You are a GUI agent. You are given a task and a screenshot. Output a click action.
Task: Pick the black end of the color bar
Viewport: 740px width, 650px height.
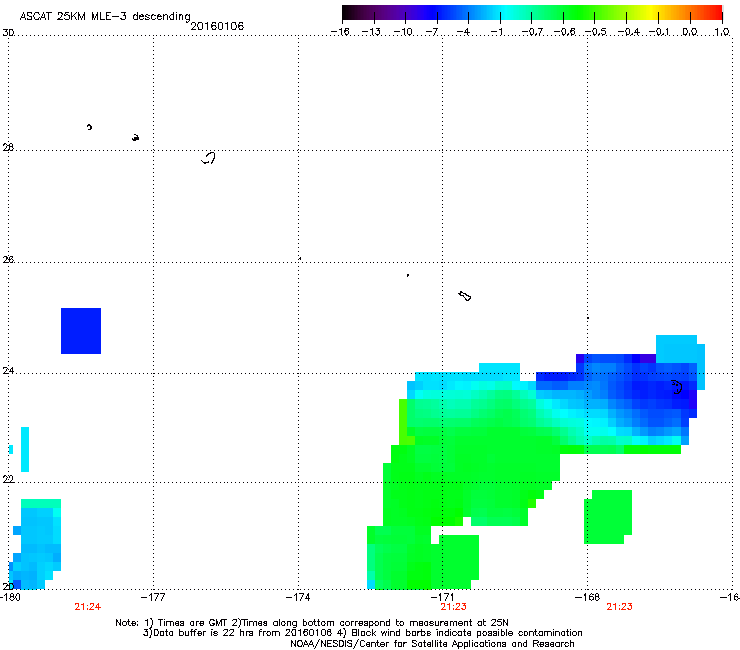(x=349, y=12)
